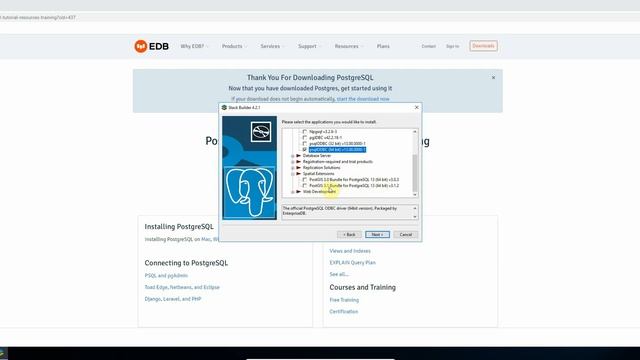This screenshot has height=360, width=640.
Task: Select PostGIS 3.1 Bundle for PostgreSQL row
Action: 354,186
